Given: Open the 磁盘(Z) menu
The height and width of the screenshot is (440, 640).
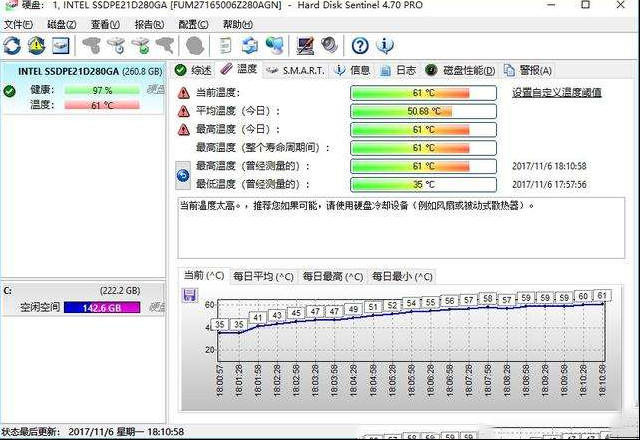Looking at the screenshot, I should tap(62, 24).
